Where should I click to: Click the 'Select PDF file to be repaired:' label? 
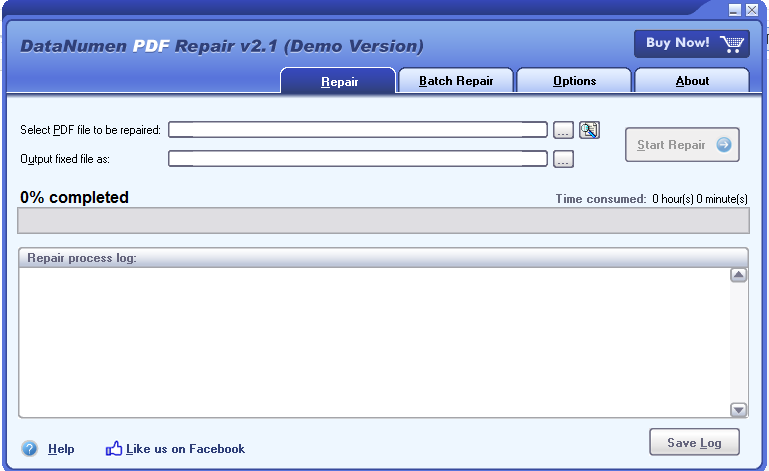(x=90, y=130)
